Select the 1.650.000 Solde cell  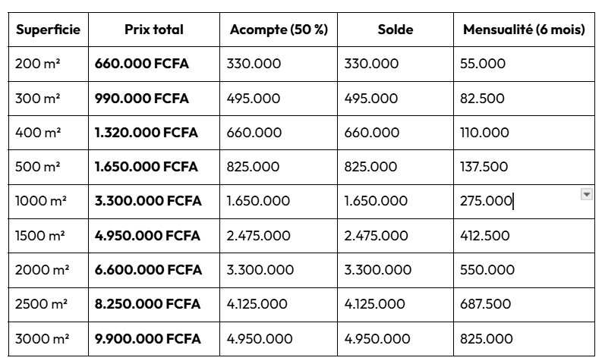pyautogui.click(x=396, y=202)
